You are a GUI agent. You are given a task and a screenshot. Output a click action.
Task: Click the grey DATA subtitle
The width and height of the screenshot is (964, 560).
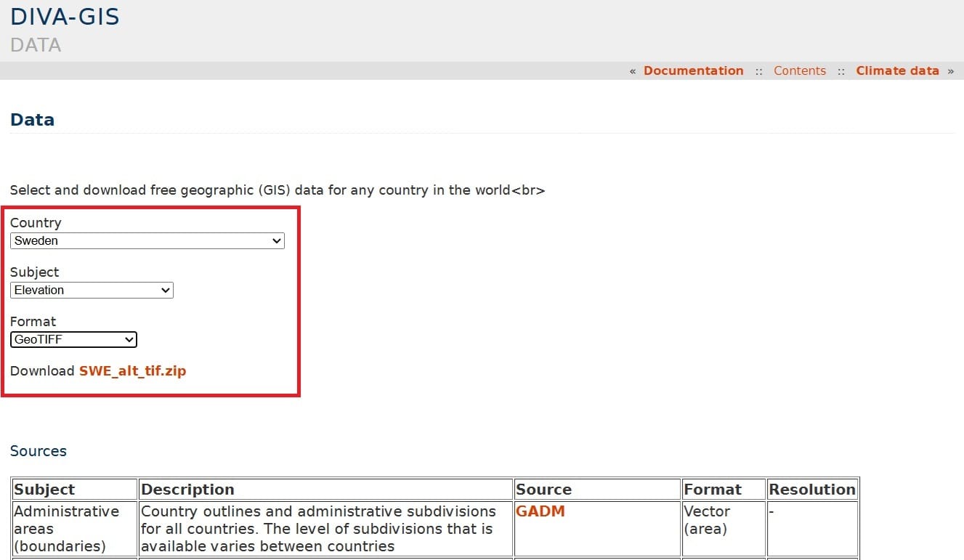tap(36, 45)
